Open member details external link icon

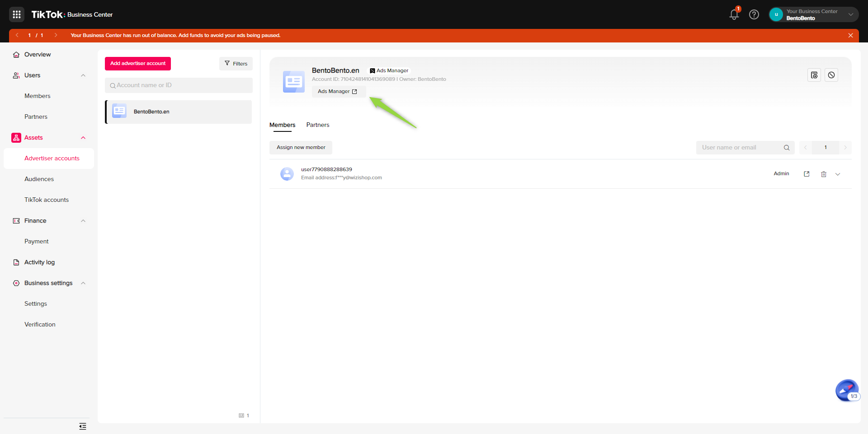pyautogui.click(x=807, y=174)
